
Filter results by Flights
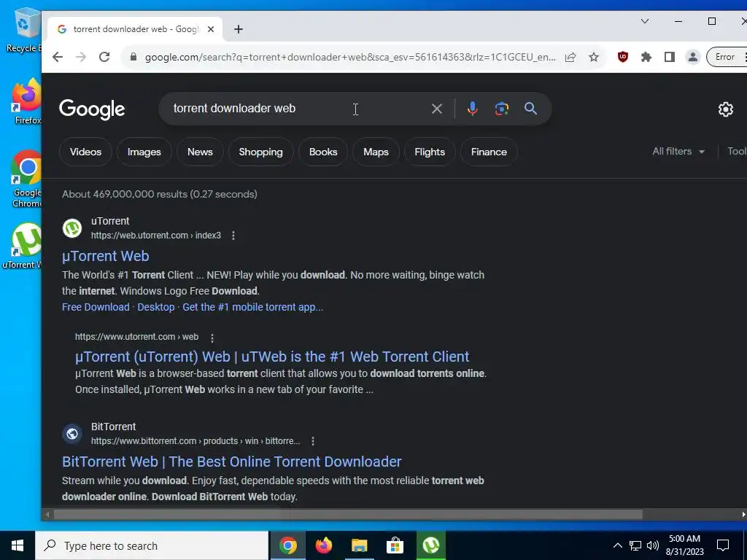pyautogui.click(x=430, y=152)
